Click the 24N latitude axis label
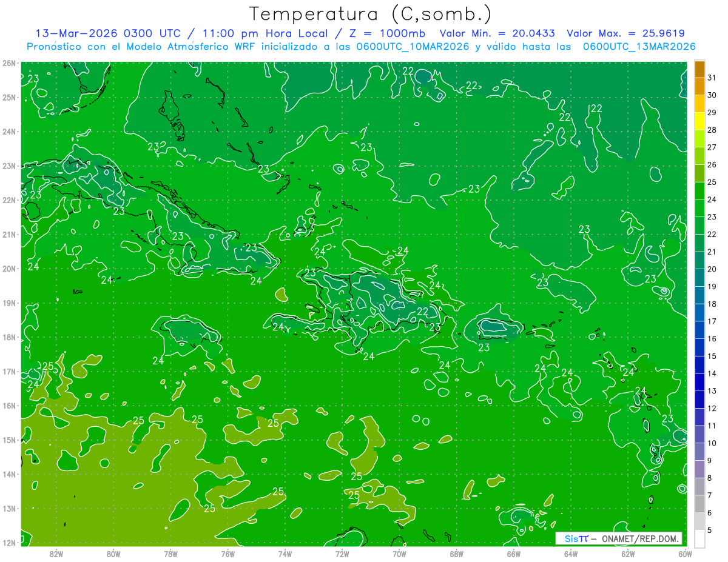This screenshot has width=728, height=562. [8, 132]
